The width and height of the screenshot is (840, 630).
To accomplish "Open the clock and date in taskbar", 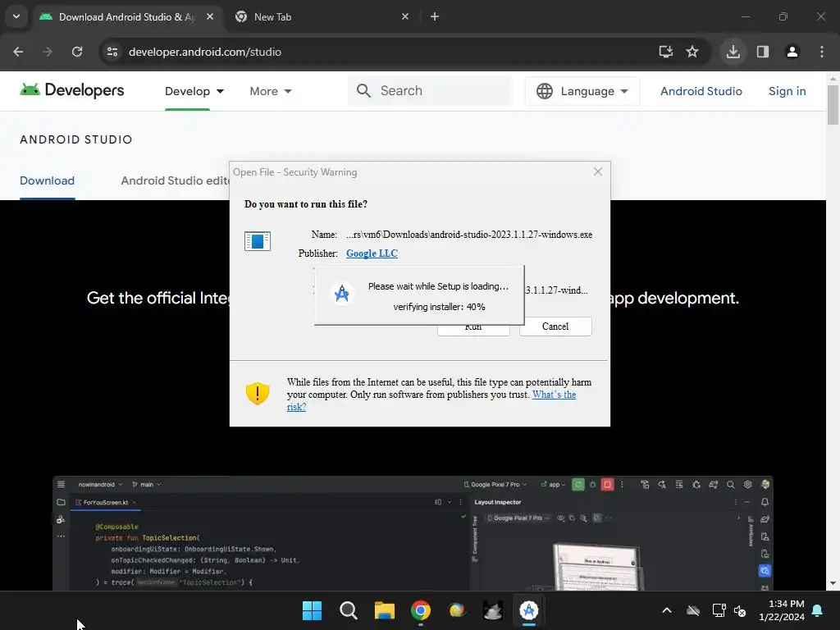I will (782, 610).
